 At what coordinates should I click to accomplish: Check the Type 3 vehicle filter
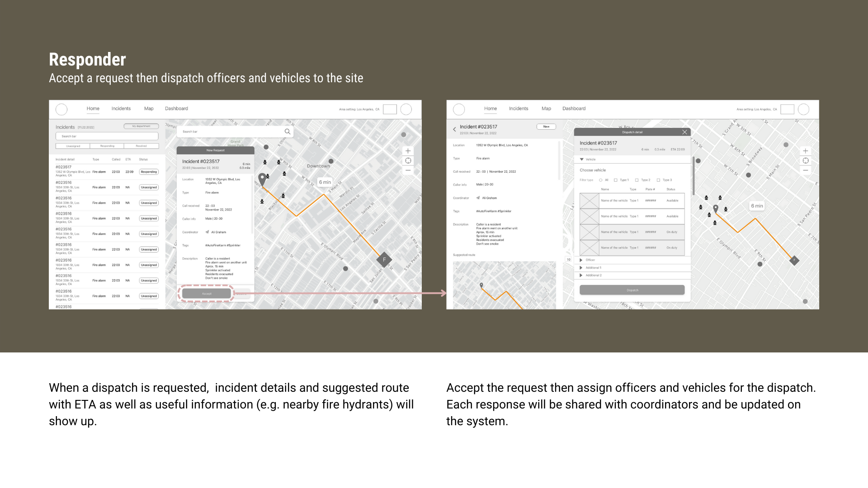[x=658, y=180]
